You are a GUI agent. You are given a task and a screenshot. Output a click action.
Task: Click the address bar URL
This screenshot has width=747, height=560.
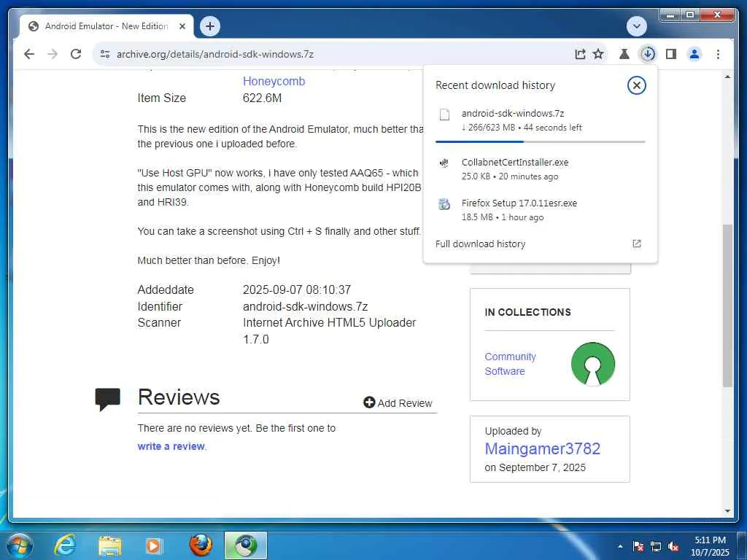pos(215,54)
